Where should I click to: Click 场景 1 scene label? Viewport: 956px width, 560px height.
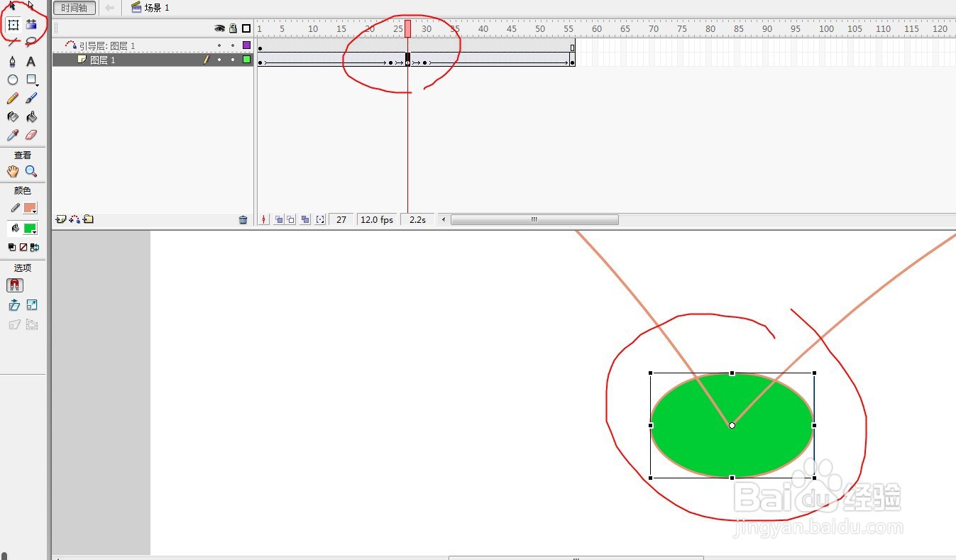tap(157, 8)
